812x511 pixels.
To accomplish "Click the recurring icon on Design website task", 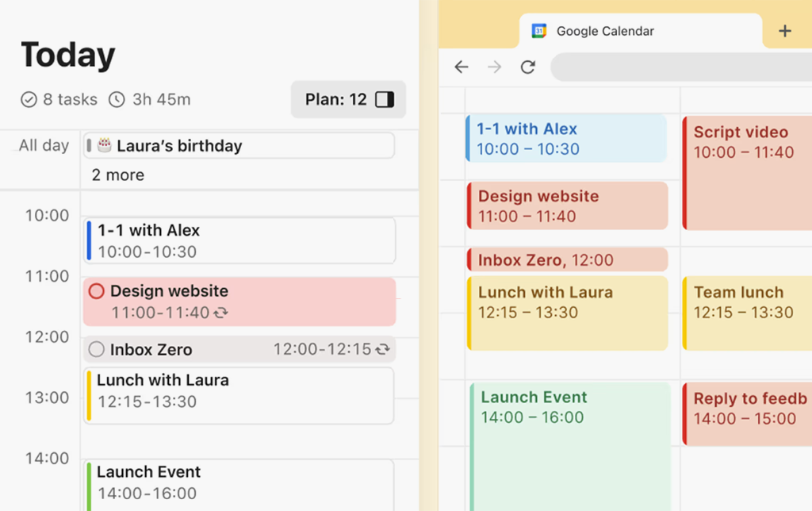I will [x=221, y=313].
